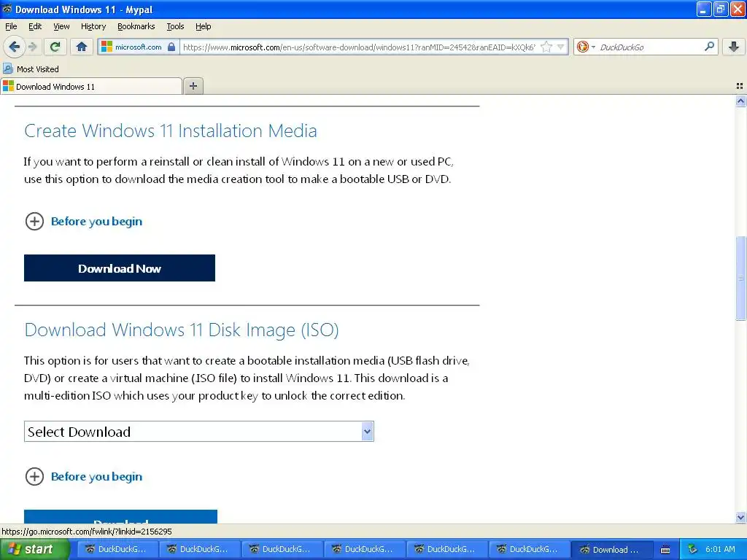
Task: Click the magnifier search icon
Action: 709,47
